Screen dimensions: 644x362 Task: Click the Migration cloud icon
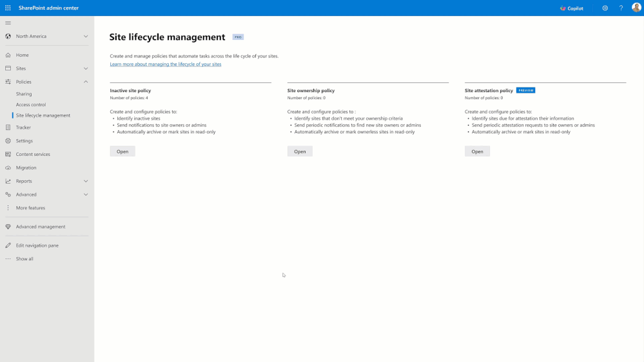pos(8,167)
